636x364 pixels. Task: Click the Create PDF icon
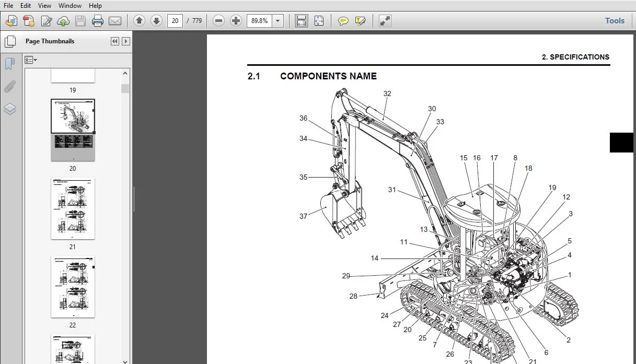point(29,21)
